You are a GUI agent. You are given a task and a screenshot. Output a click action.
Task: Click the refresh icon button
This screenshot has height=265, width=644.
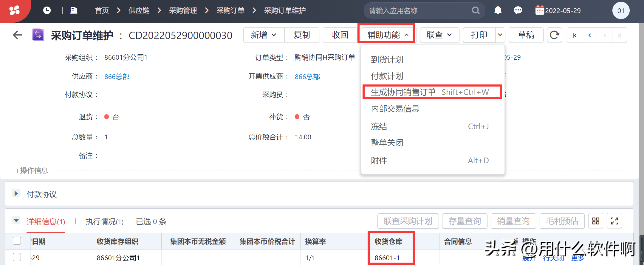point(554,35)
